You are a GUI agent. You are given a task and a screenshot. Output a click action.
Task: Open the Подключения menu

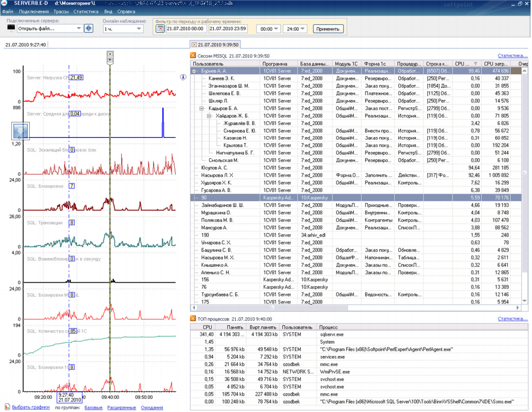coord(34,11)
